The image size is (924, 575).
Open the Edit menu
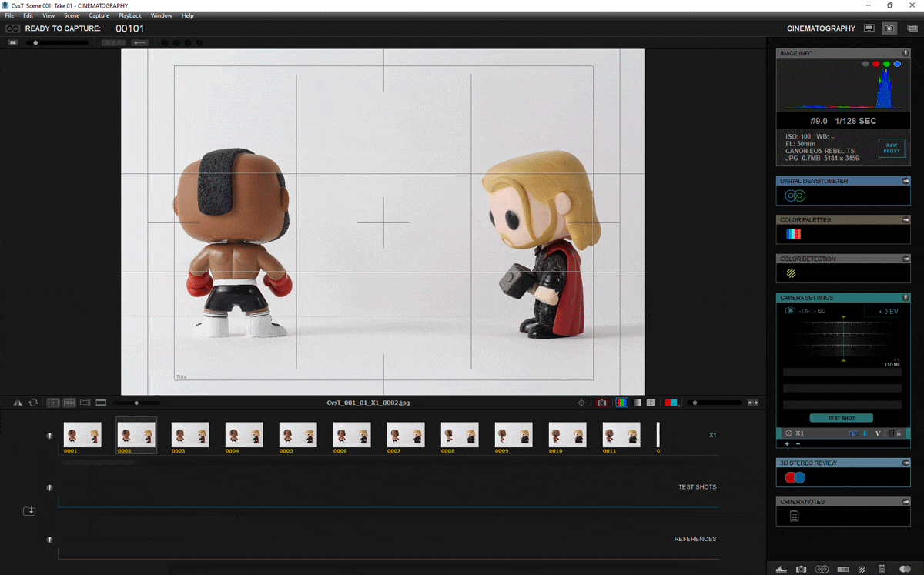[28, 15]
